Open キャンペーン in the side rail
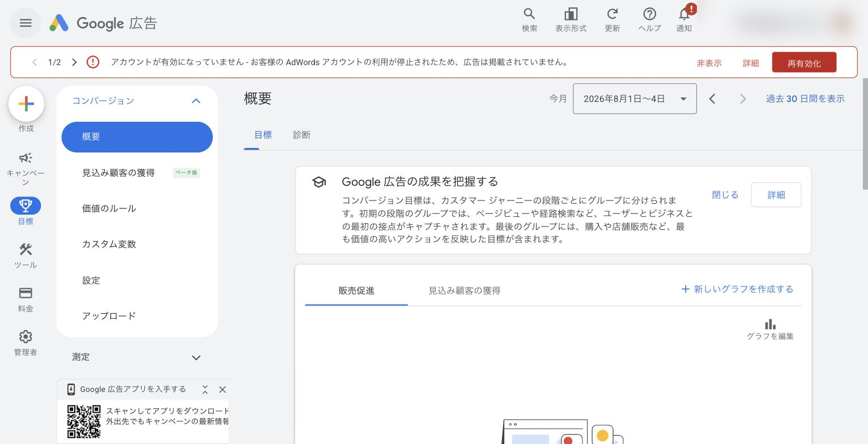This screenshot has height=444, width=868. click(x=25, y=169)
